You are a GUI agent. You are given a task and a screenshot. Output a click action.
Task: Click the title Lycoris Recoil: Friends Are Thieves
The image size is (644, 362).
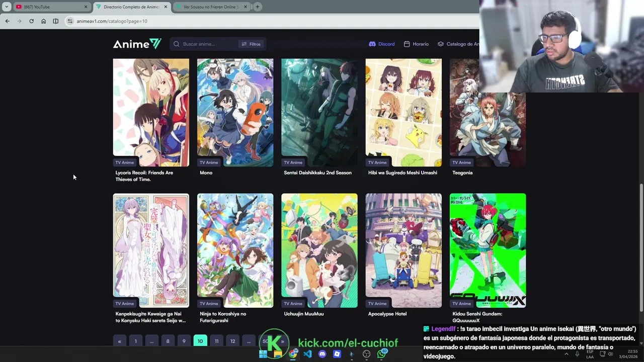(x=144, y=176)
